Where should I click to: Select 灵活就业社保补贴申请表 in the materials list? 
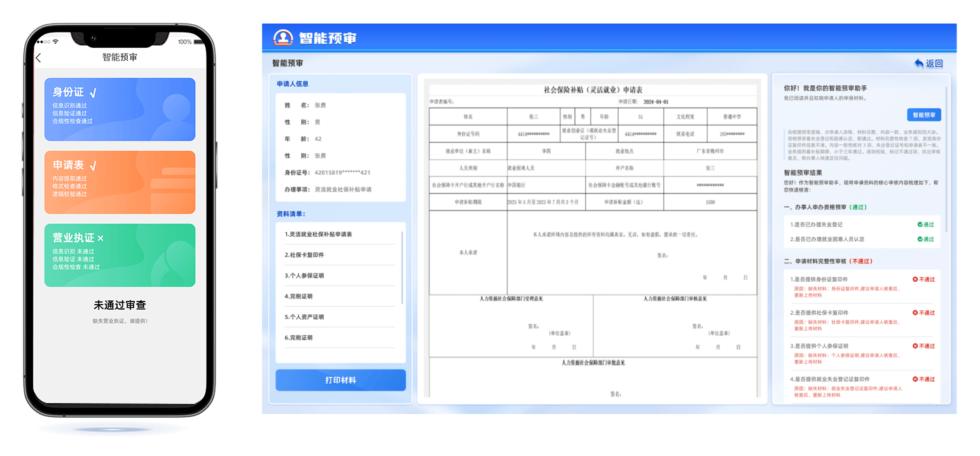coord(319,235)
